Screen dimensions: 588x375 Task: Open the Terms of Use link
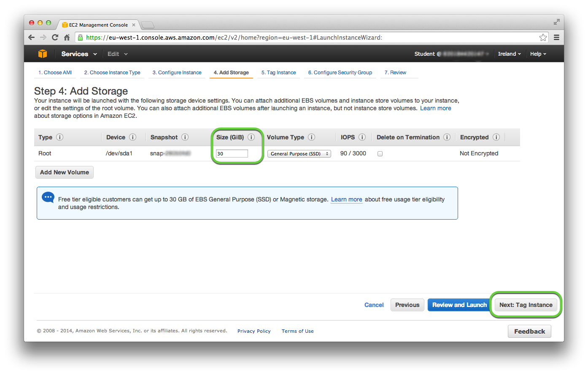298,331
